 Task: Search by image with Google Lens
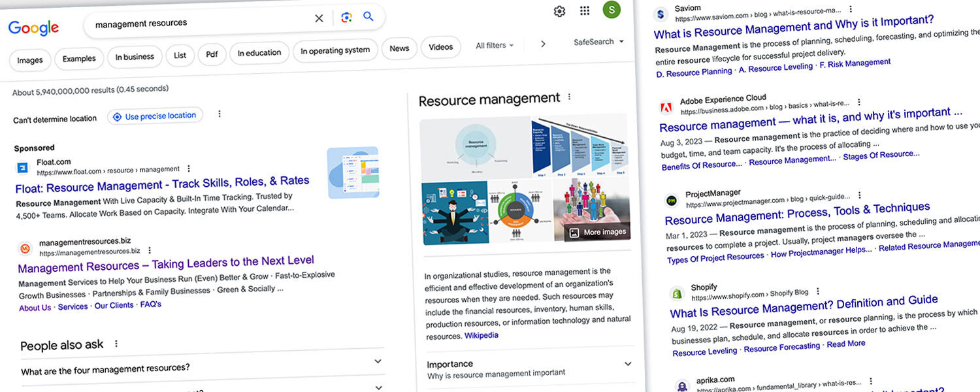pos(346,18)
